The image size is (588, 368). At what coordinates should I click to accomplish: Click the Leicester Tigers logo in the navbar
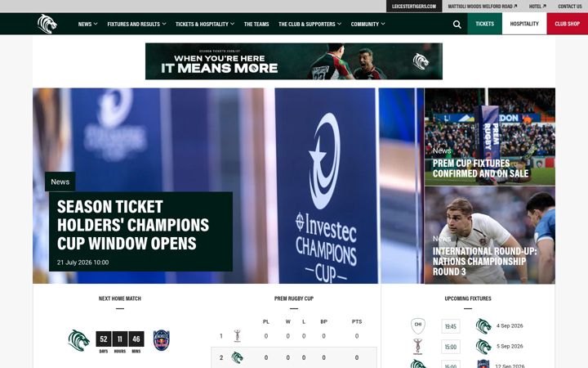click(47, 24)
